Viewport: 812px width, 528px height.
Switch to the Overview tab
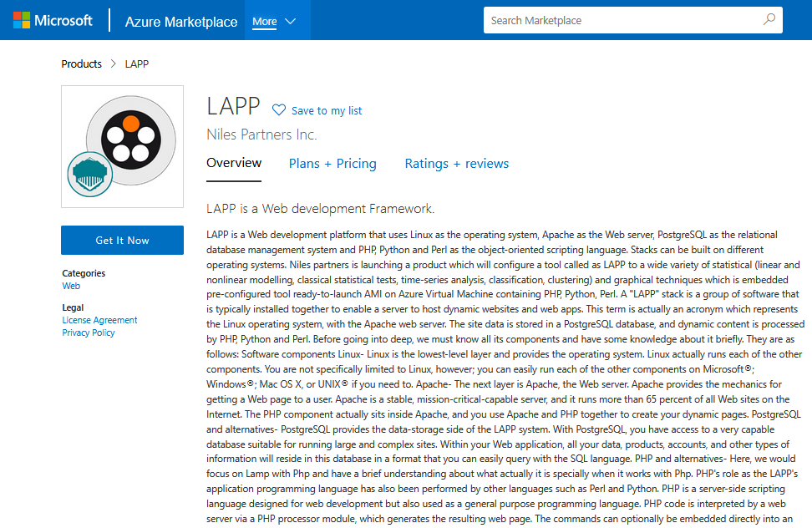click(x=234, y=164)
